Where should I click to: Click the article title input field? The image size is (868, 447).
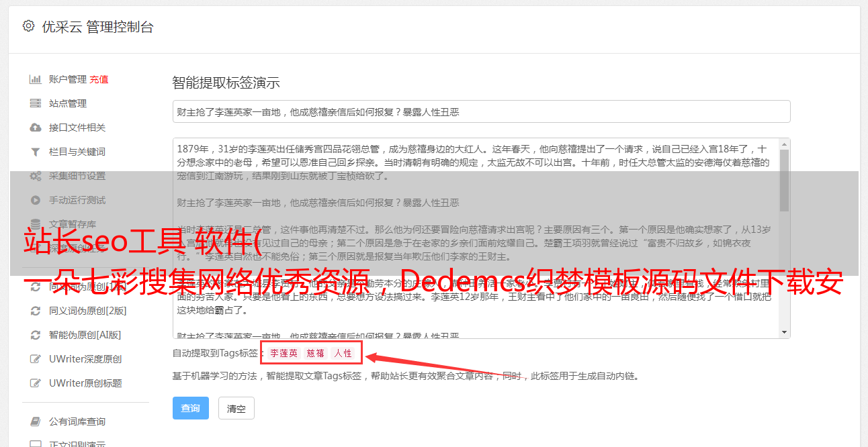click(481, 111)
